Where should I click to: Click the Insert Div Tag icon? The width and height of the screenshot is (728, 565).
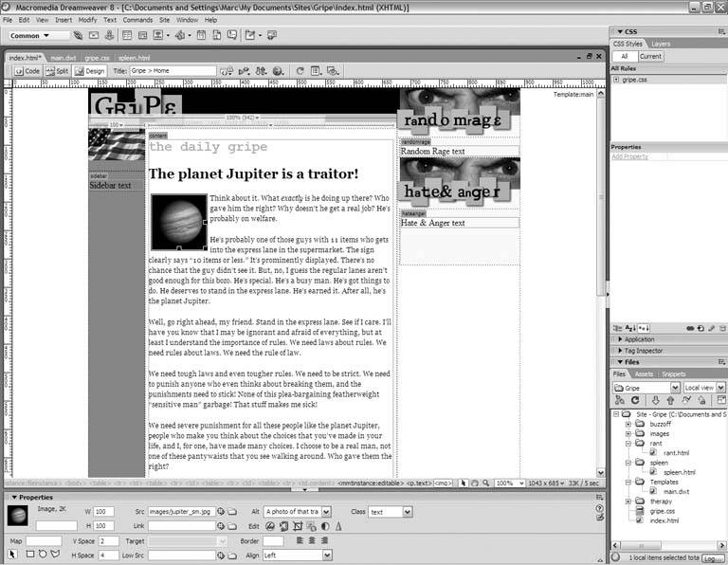coord(142,35)
